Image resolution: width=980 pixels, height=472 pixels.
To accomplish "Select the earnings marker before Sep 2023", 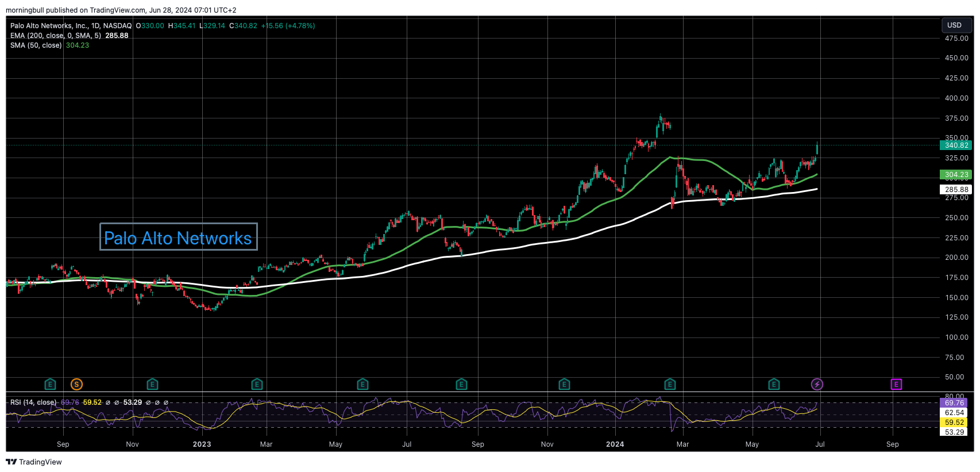I will [461, 384].
